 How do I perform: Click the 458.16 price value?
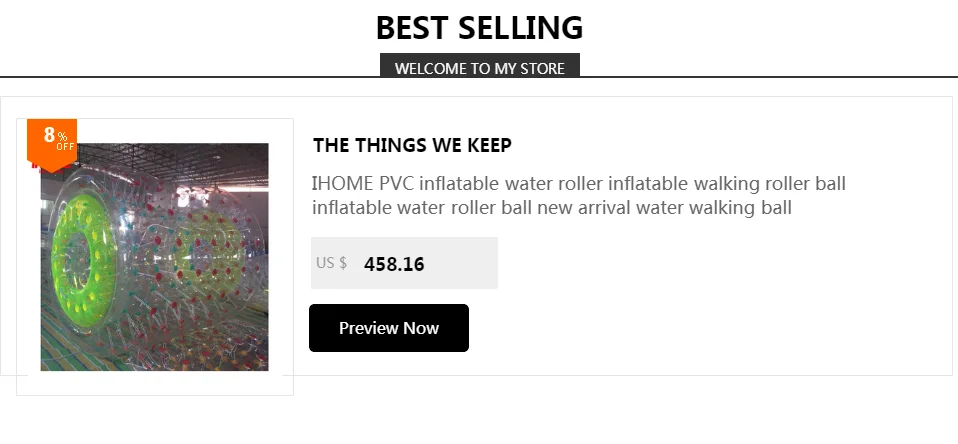tap(394, 264)
